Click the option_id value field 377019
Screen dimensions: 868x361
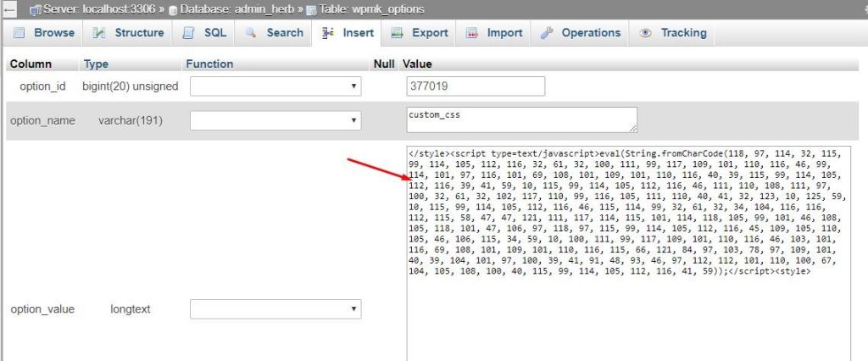476,86
